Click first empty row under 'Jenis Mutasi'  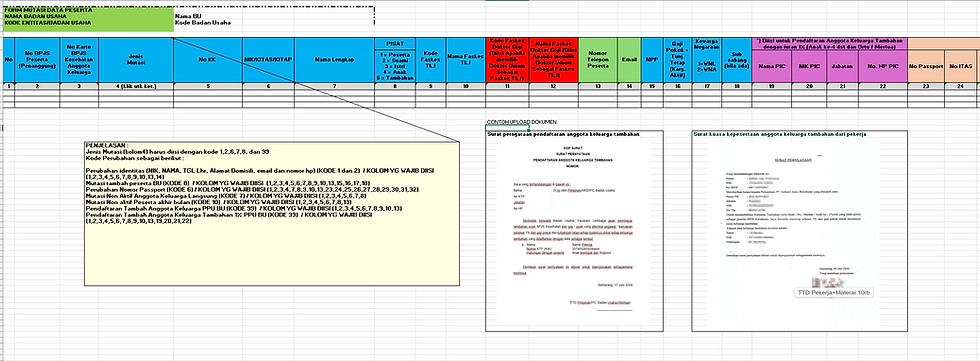tap(136, 92)
